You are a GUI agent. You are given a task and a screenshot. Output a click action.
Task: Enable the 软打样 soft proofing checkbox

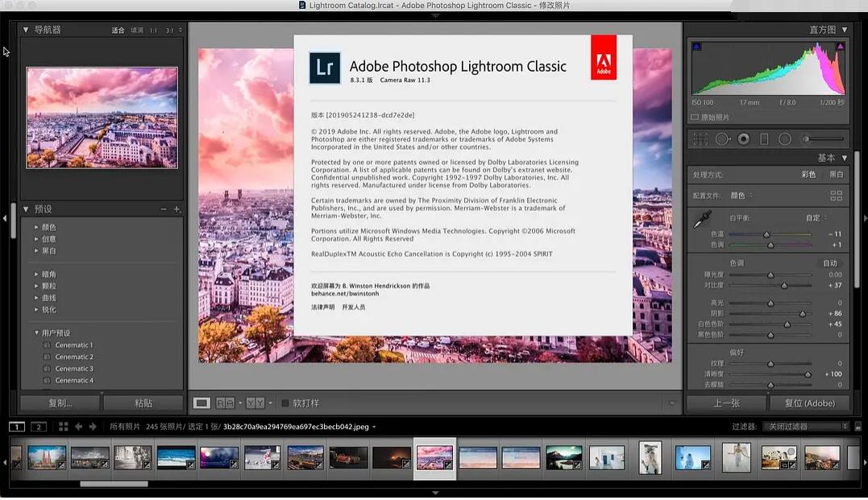coord(285,403)
